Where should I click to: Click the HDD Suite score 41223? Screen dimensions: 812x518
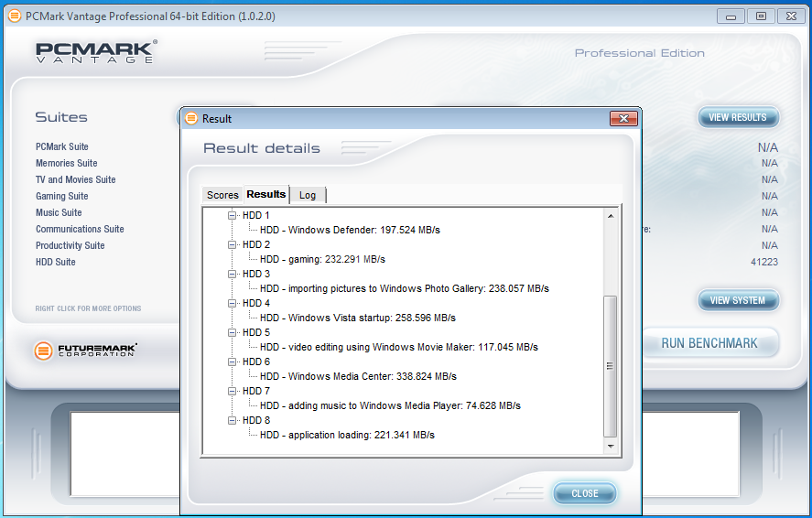[x=763, y=263]
